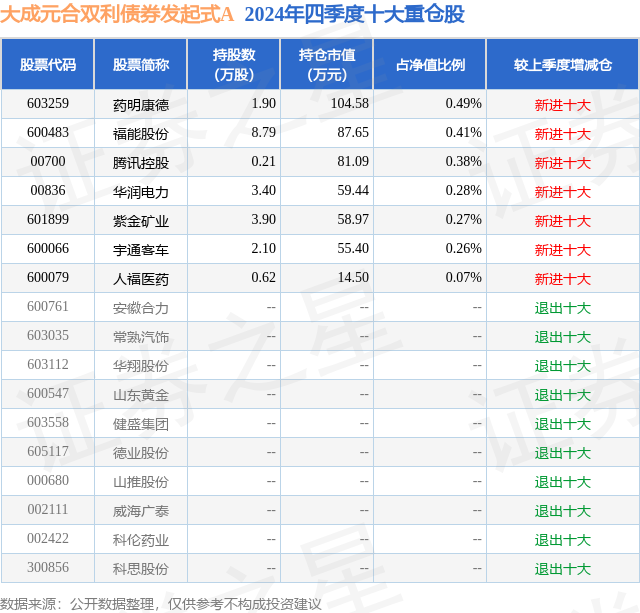
Task: Select stock name 威海广泰
Action: [141, 511]
